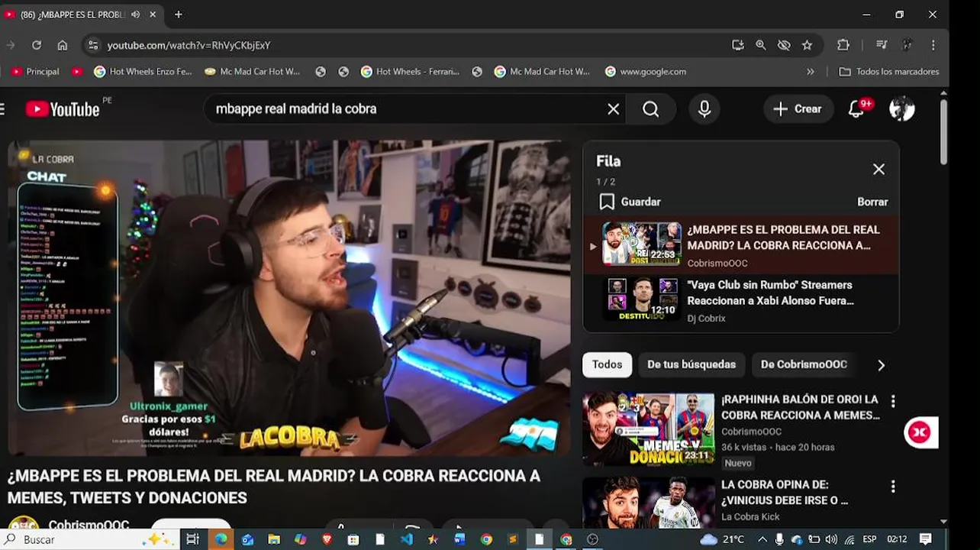Open options for VINICIUS DEBE IRSE video
Viewport: 980px width, 550px height.
click(893, 487)
